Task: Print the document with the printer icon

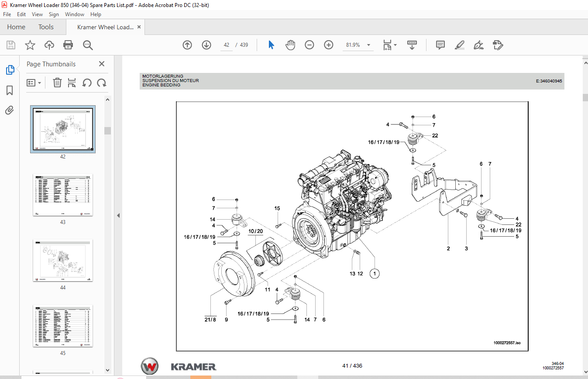Action: 68,45
